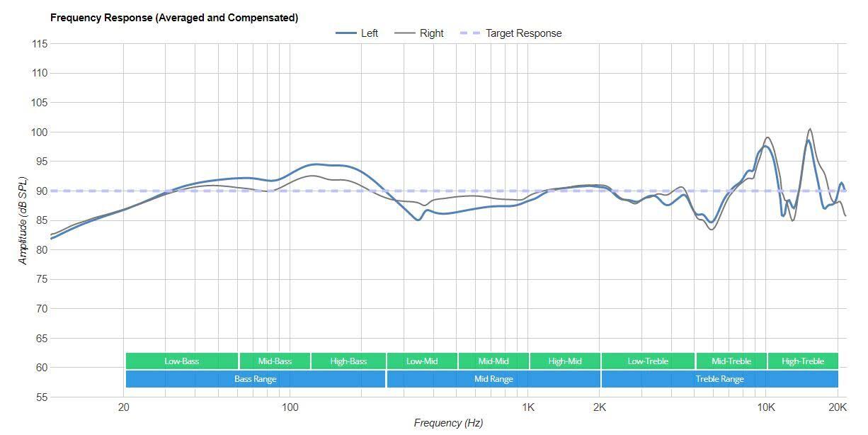
Task: Select the Mid-Bass band label
Action: pos(275,361)
